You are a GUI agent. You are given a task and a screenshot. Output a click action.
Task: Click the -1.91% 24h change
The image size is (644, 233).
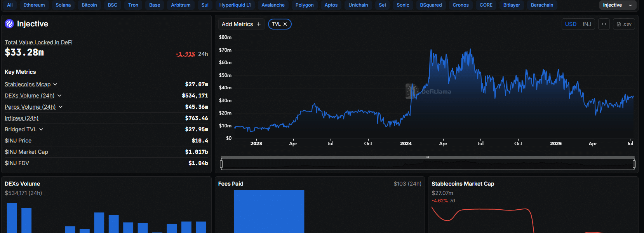(185, 54)
